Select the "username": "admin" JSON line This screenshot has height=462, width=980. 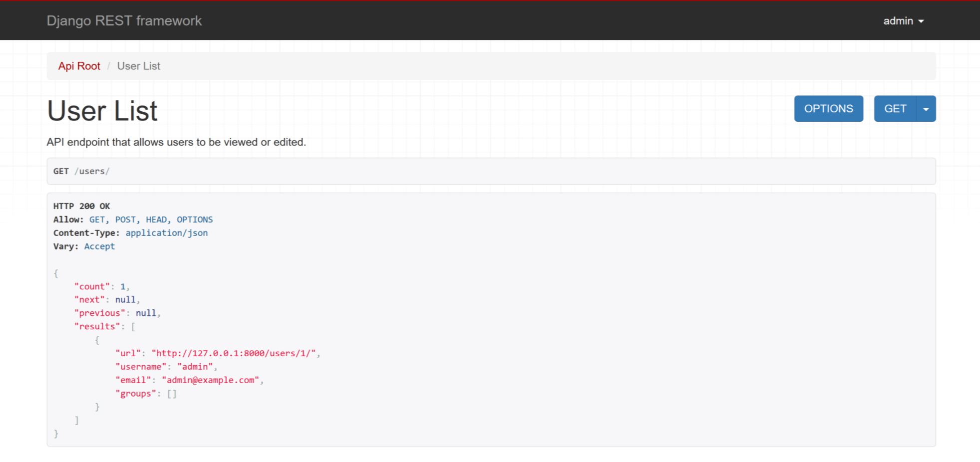coord(166,367)
